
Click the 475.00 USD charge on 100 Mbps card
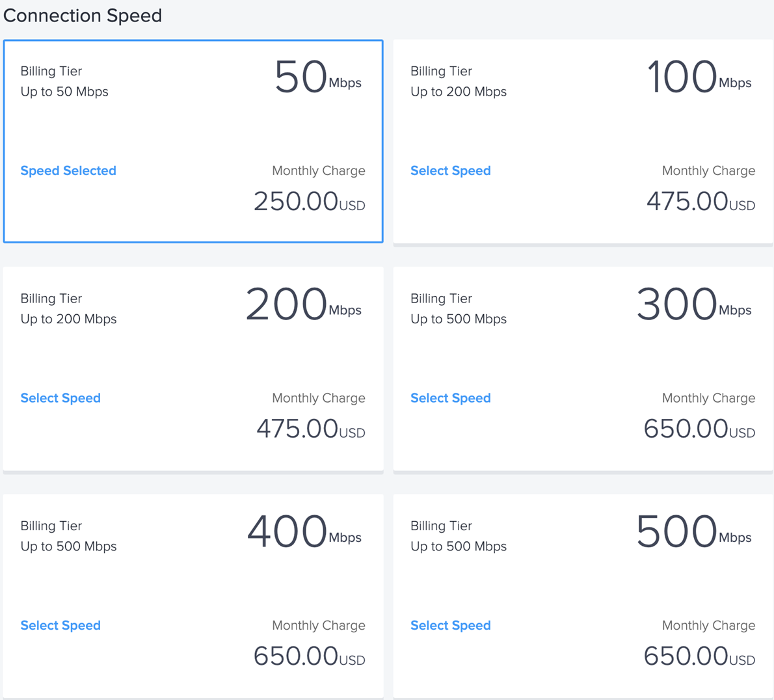coord(701,202)
